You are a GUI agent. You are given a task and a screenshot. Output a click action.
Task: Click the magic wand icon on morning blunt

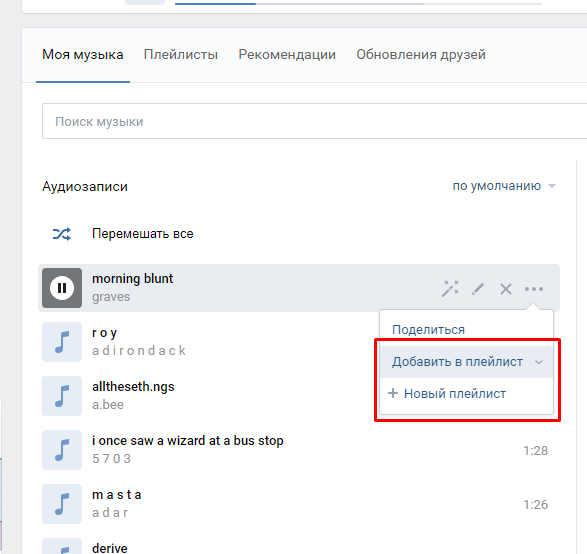click(x=450, y=289)
